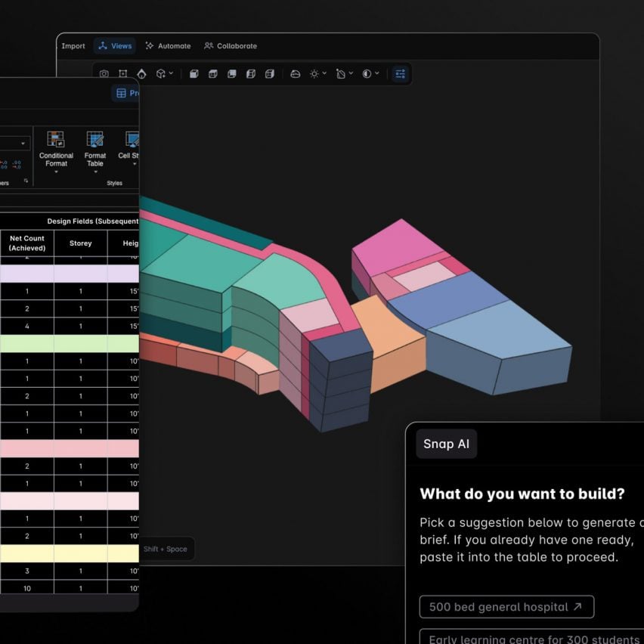Click the half-filled contrast circle icon
Image resolution: width=644 pixels, height=644 pixels.
pyautogui.click(x=367, y=73)
